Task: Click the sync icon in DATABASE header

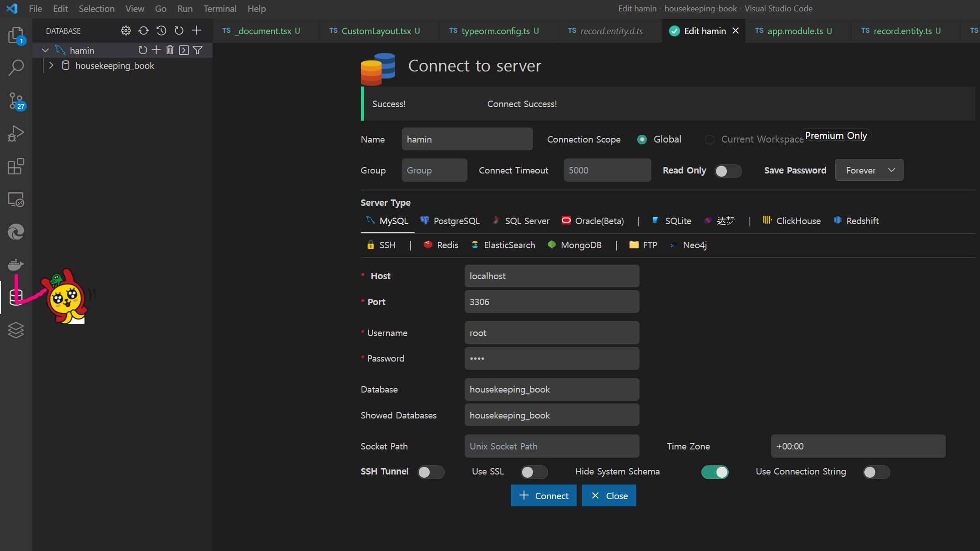Action: (143, 31)
